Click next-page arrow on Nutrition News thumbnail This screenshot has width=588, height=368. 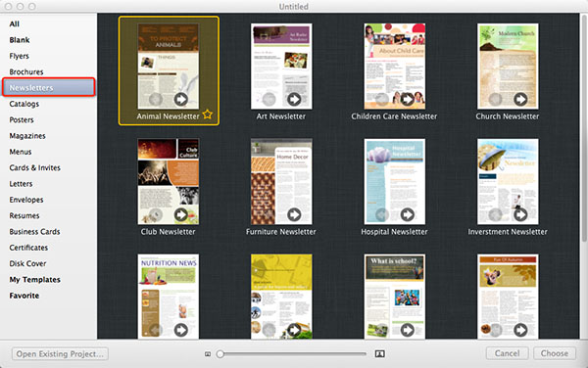(x=180, y=330)
